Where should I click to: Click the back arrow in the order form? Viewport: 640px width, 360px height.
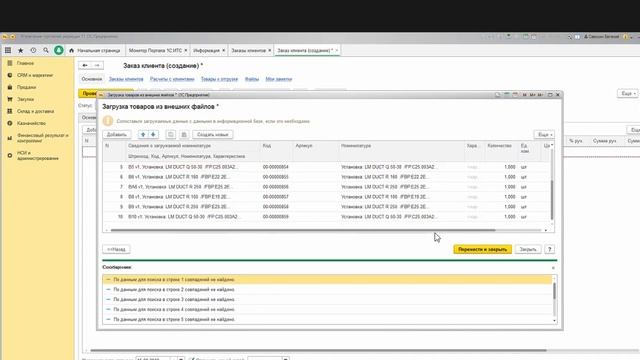[x=85, y=65]
